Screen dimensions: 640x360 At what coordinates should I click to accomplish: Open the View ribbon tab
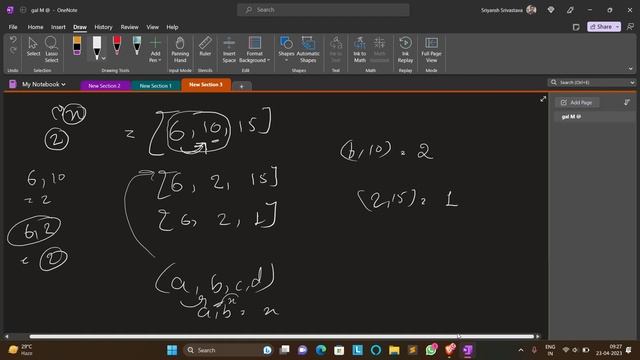coord(153,27)
